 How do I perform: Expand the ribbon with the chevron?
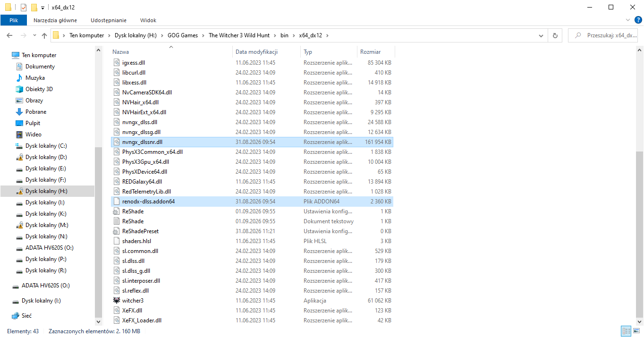pos(627,20)
